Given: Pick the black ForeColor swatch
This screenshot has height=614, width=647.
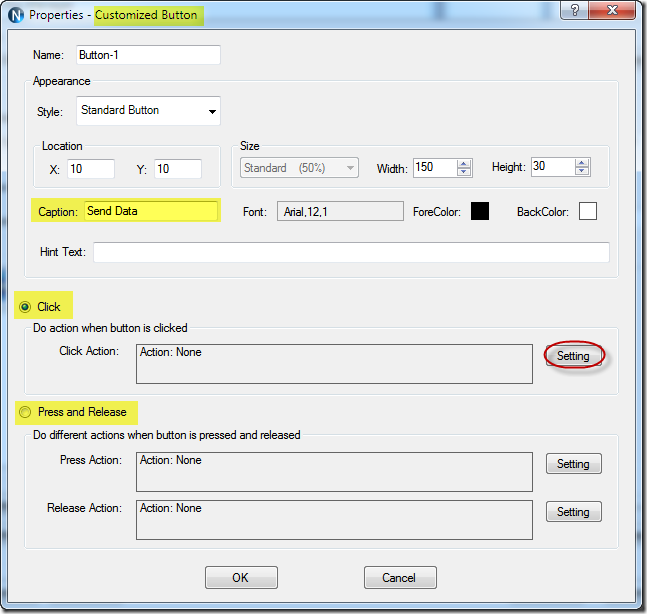Looking at the screenshot, I should (x=480, y=211).
